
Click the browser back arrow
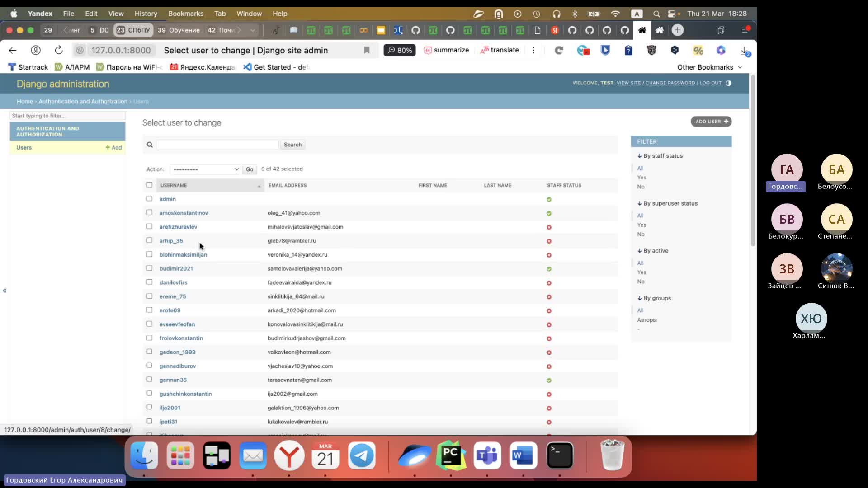(13, 50)
